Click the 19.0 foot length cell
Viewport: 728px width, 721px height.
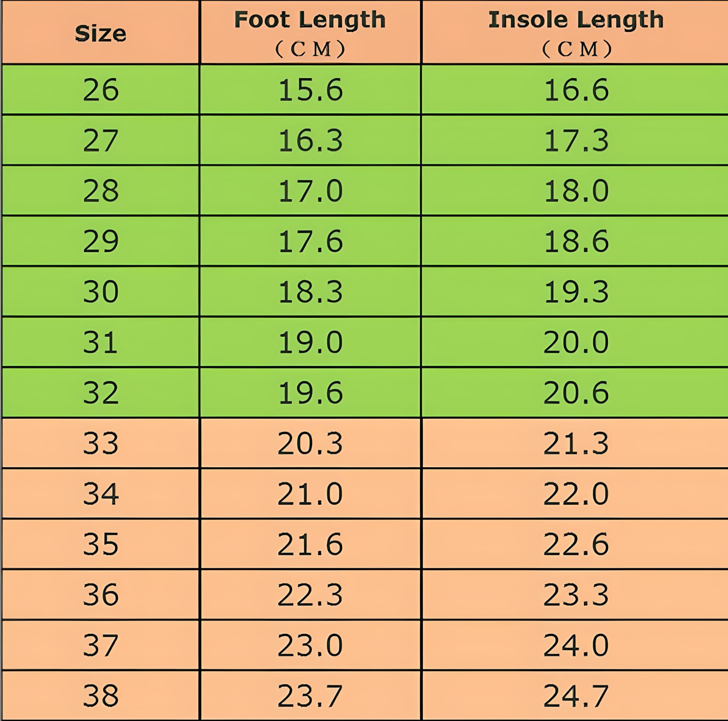[x=310, y=342]
